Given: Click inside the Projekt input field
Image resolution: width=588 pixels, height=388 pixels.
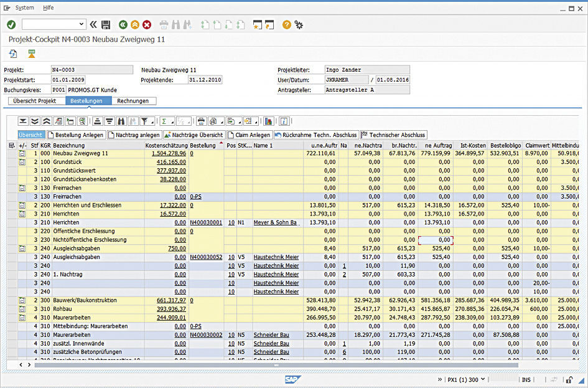Looking at the screenshot, I should [92, 70].
